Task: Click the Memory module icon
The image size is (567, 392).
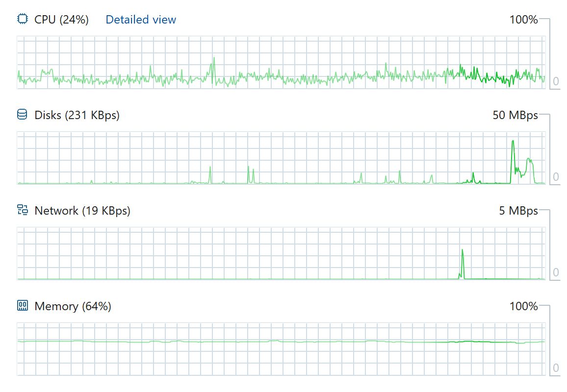Action: click(23, 306)
